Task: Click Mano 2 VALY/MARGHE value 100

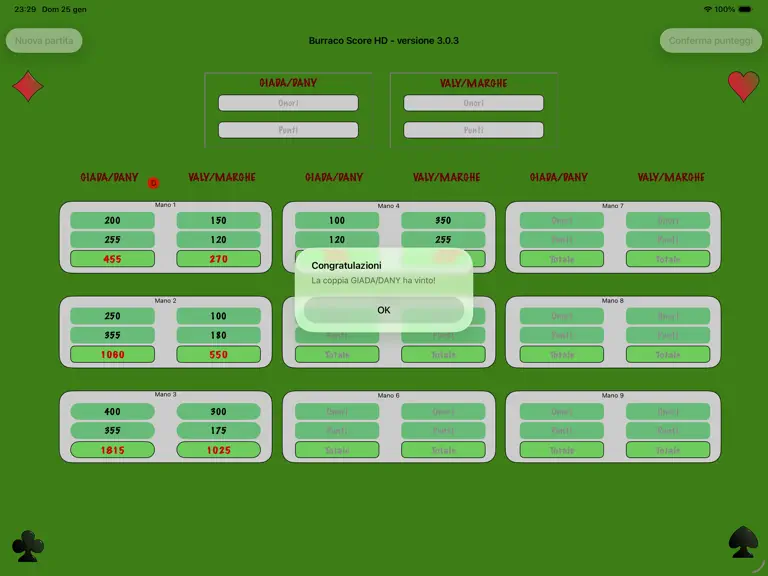Action: coord(218,316)
